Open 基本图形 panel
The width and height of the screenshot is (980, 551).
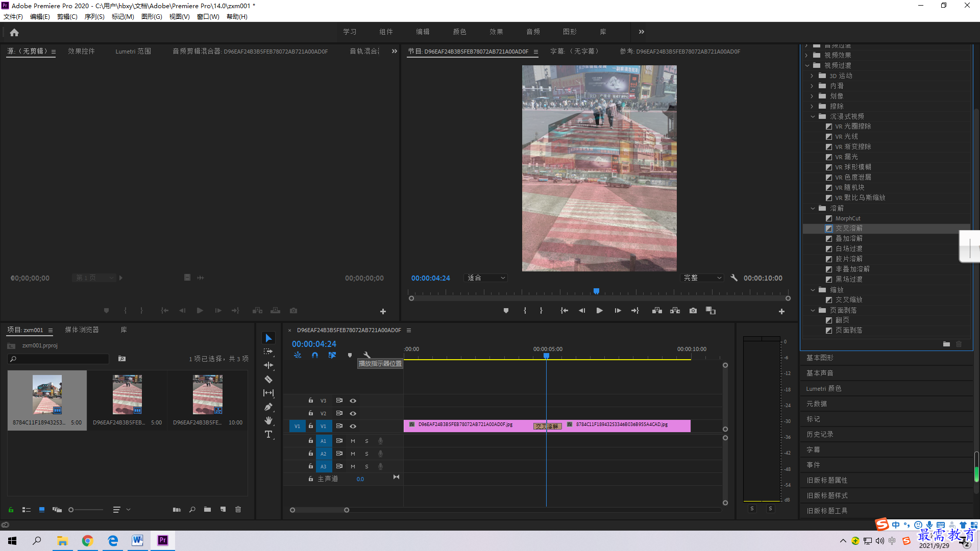pos(820,358)
